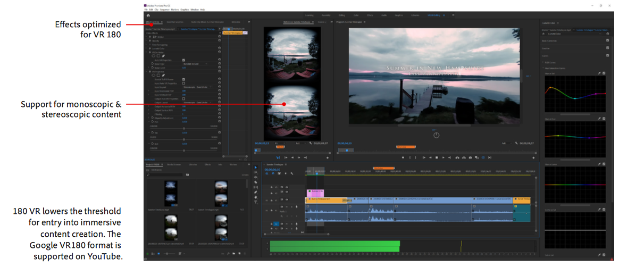Click the stop button in Program monitor transport
644x274 pixels.
[437, 157]
